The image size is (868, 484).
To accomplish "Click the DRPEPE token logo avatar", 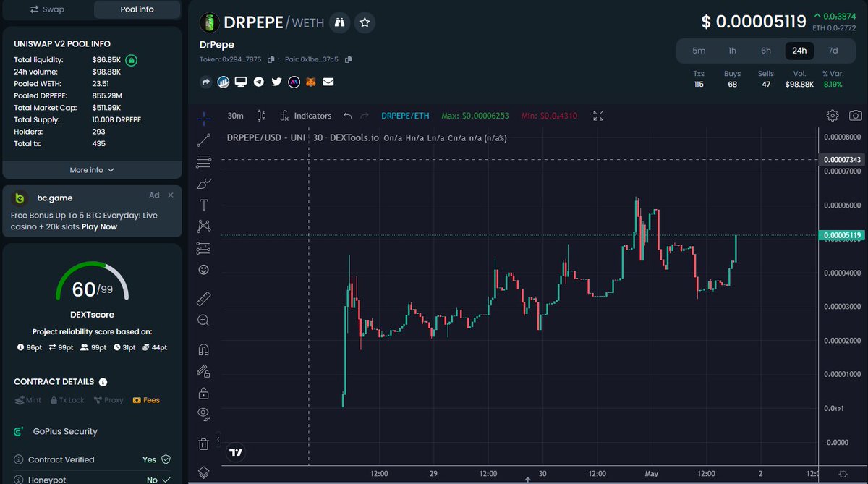I will (x=209, y=23).
